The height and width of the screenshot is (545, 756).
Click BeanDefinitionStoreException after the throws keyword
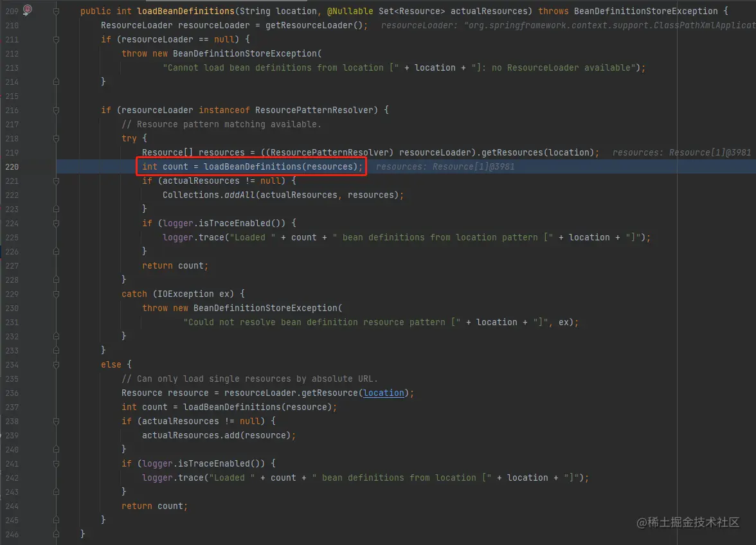pyautogui.click(x=645, y=11)
